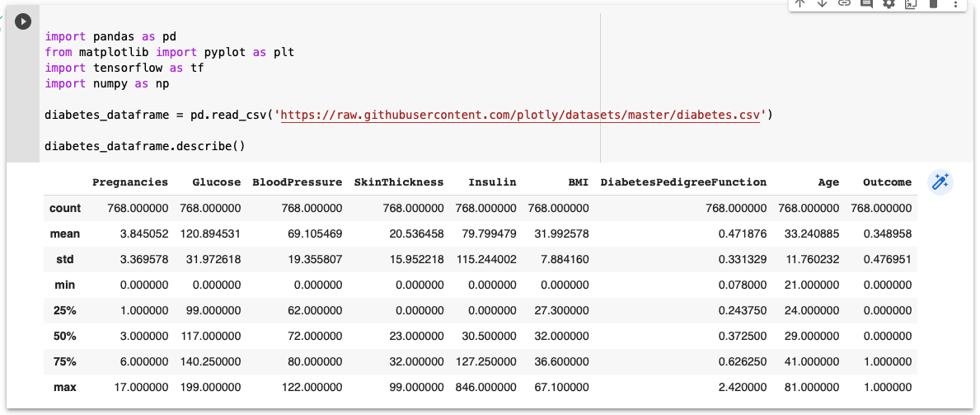The width and height of the screenshot is (980, 415).
Task: Open more cell actions menu
Action: pos(955,3)
